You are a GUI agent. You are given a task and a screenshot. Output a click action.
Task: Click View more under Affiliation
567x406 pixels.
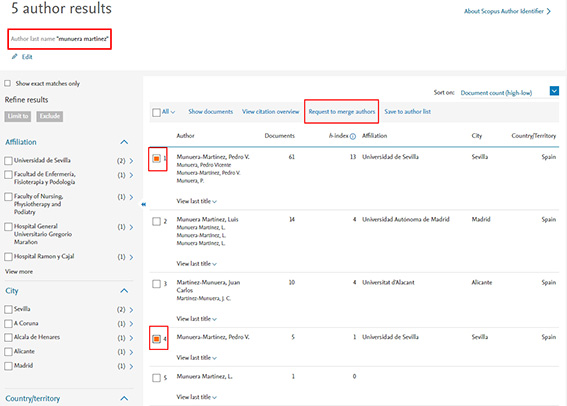(19, 272)
